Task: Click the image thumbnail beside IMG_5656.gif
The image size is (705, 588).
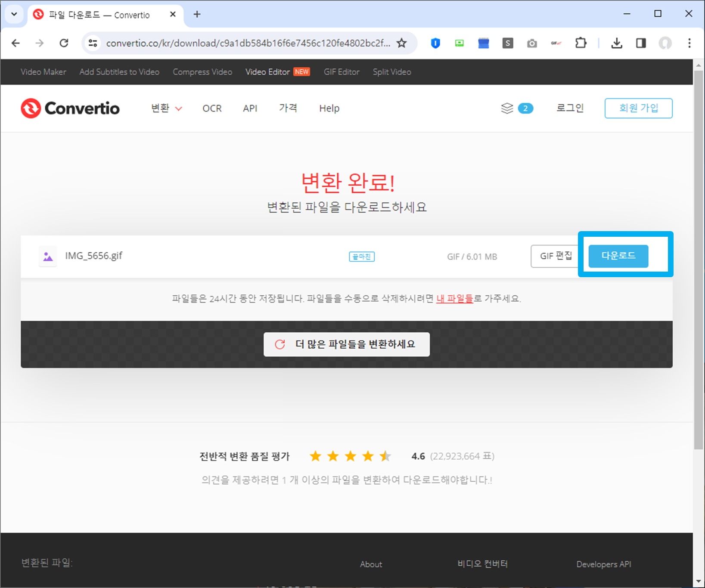Action: click(x=47, y=256)
